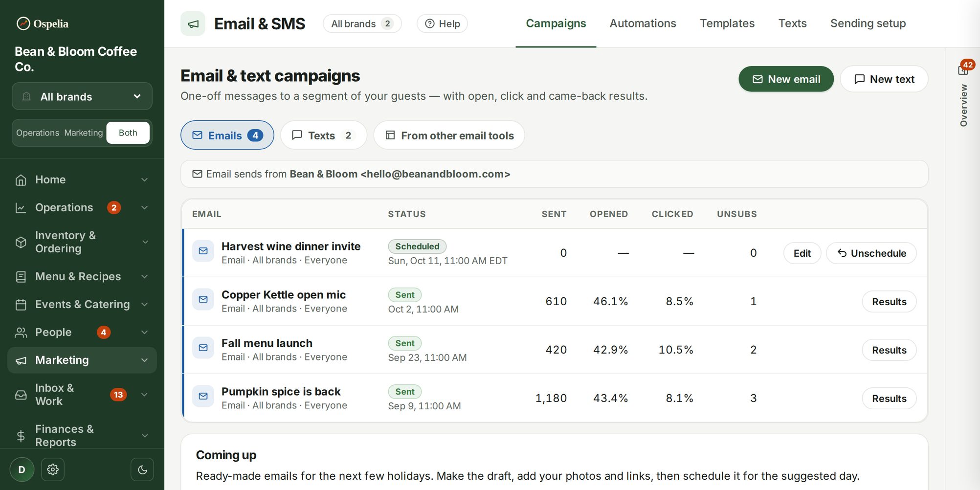Viewport: 980px width, 490px height.
Task: Open the settings gear in sidebar footer
Action: click(x=53, y=469)
